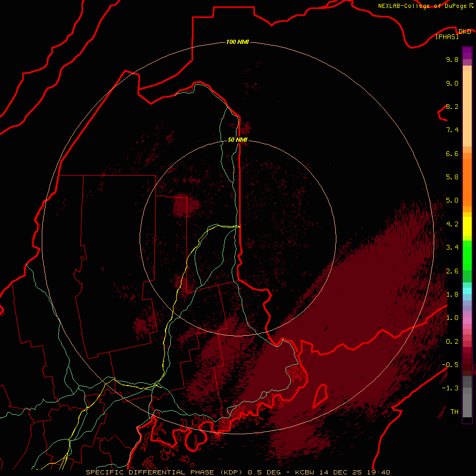Click the "SPECIFIC DIFFERENTIAL PHASE (KDP)" product caption
The width and height of the screenshot is (476, 476).
click(x=166, y=472)
